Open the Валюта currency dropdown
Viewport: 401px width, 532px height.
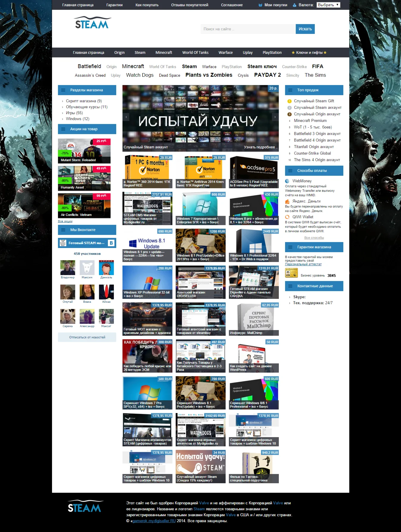[x=328, y=5]
